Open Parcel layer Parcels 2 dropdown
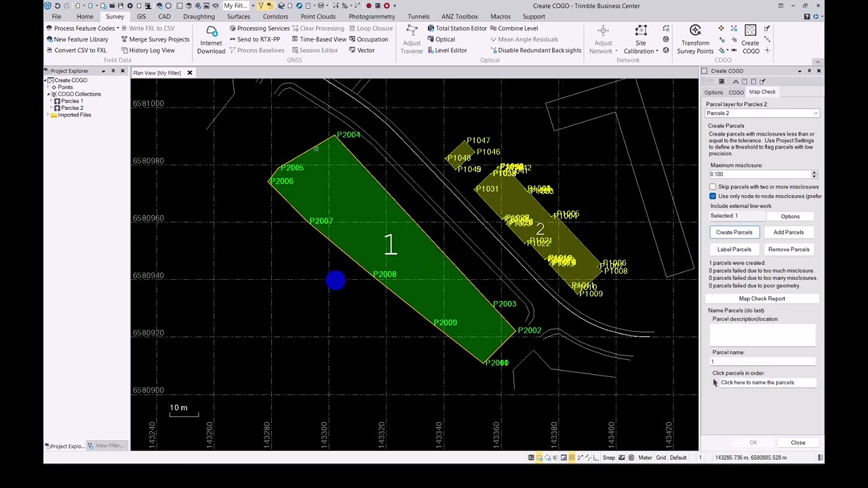 762,113
